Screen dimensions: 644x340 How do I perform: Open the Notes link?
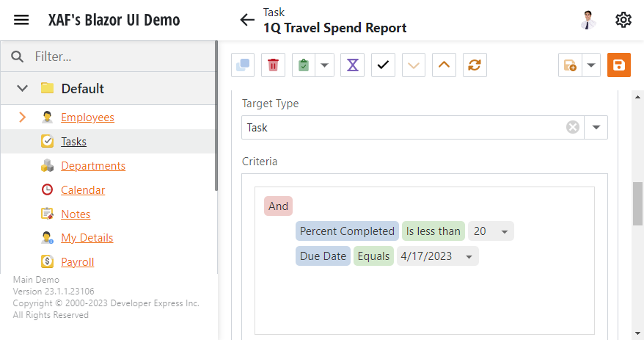click(76, 214)
